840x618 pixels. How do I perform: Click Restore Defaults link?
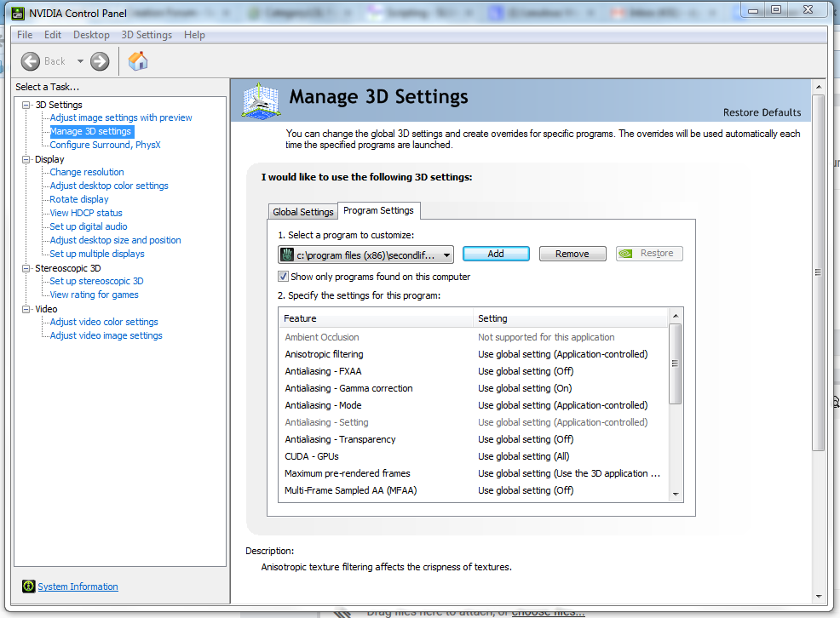tap(762, 112)
